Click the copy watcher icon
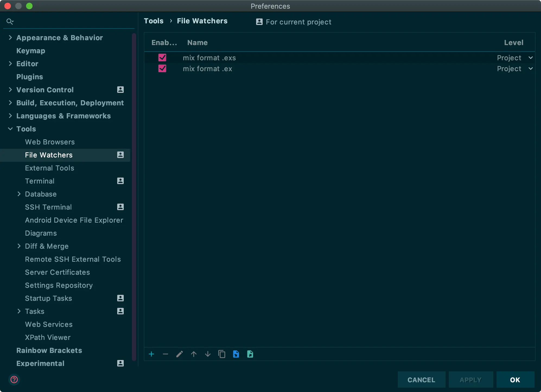Viewport: 541px width, 392px height. coord(222,354)
